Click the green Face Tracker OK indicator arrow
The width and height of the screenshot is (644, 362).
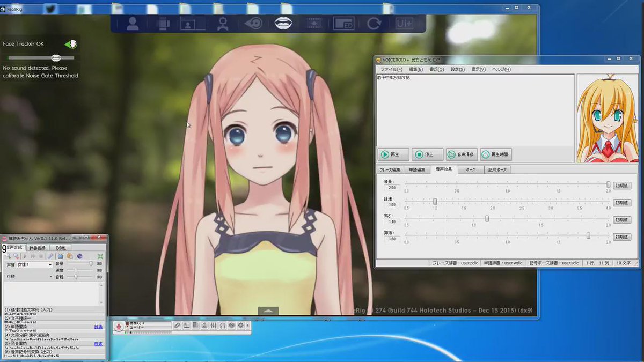click(x=70, y=44)
